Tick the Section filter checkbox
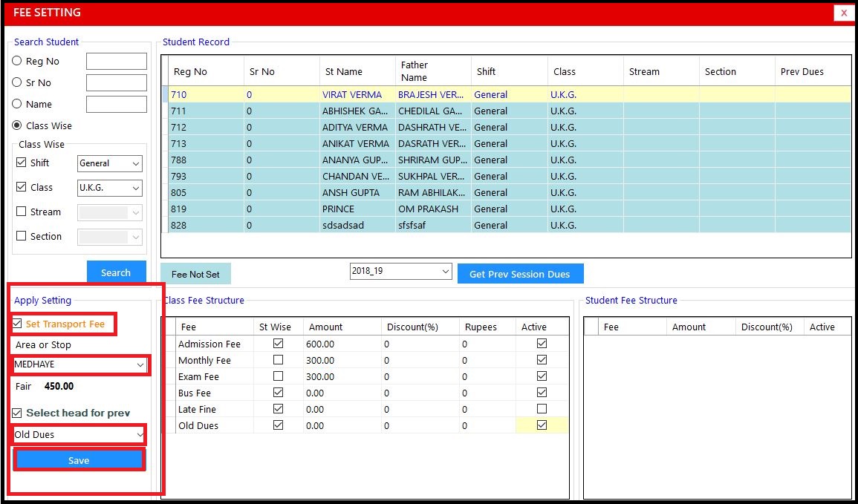Image resolution: width=858 pixels, height=504 pixels. (22, 237)
